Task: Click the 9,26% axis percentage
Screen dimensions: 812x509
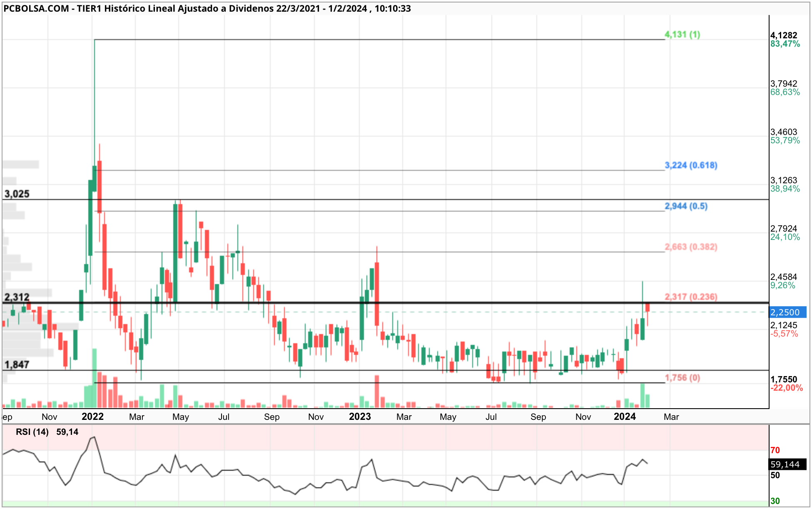Action: (783, 285)
